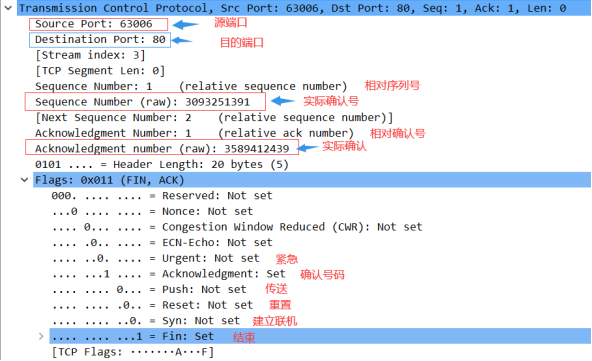592x361 pixels.
Task: Select the ECN-Echo: Not set row
Action: click(x=162, y=242)
